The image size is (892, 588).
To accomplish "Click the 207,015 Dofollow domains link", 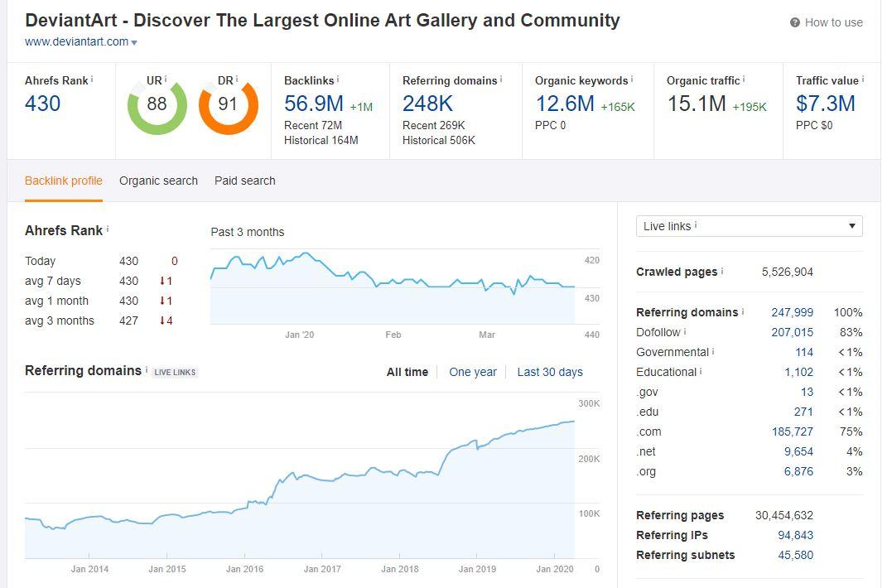I will click(x=792, y=332).
